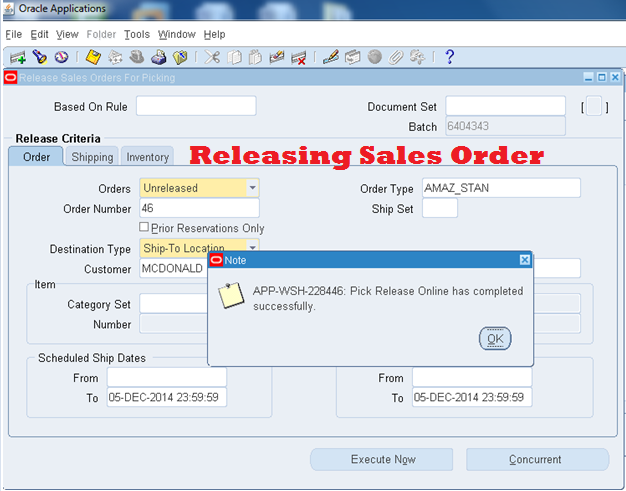Click the Based On Rule field
Screen dimensions: 626x491
click(196, 106)
